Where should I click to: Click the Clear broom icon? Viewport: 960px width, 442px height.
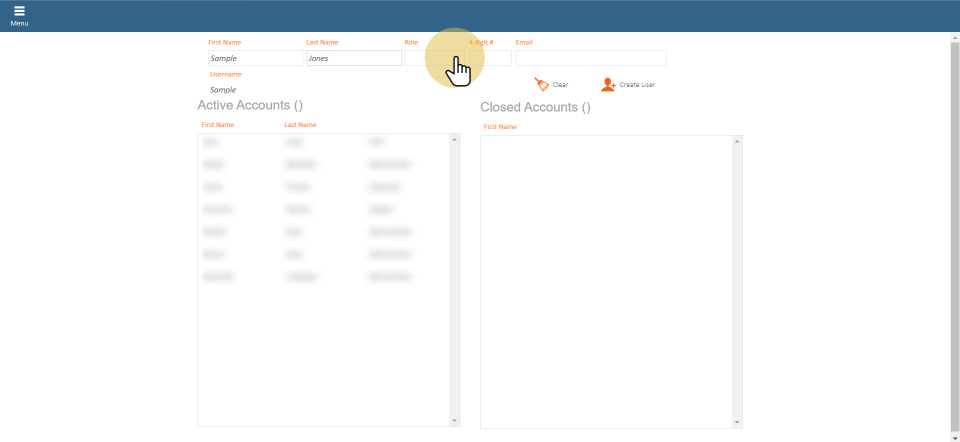(x=542, y=85)
